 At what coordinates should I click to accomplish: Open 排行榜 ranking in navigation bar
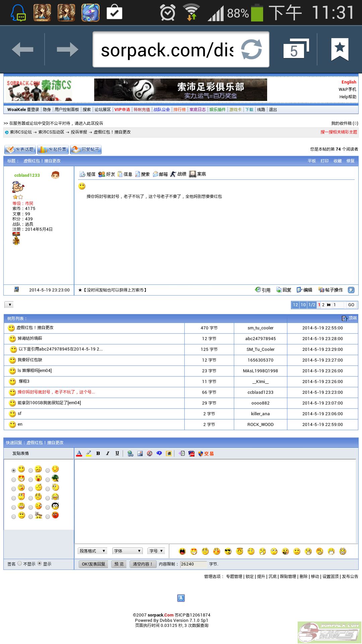pyautogui.click(x=179, y=110)
